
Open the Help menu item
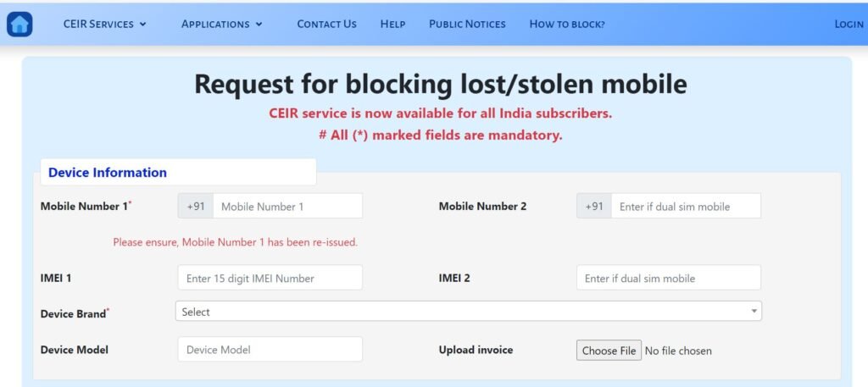392,24
